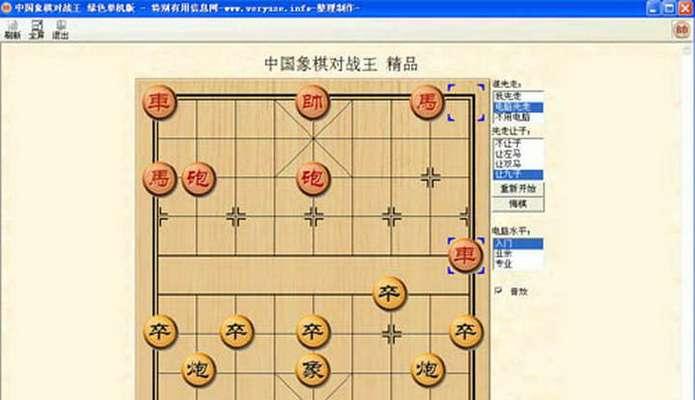Click the black 卒 soldier on the right board edge
Viewport: 695px width, 400px height.
pyautogui.click(x=466, y=331)
